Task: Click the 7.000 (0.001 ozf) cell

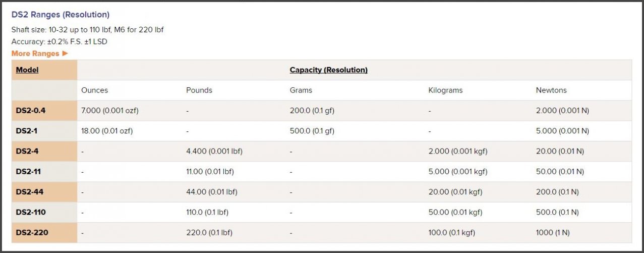Action: [109, 111]
